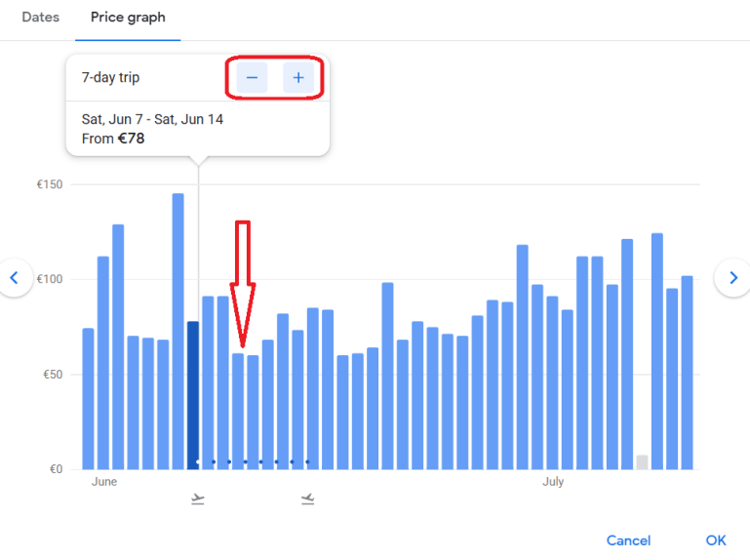The height and width of the screenshot is (560, 750).
Task: Click the 7-day trip tooltip label
Action: pos(110,78)
